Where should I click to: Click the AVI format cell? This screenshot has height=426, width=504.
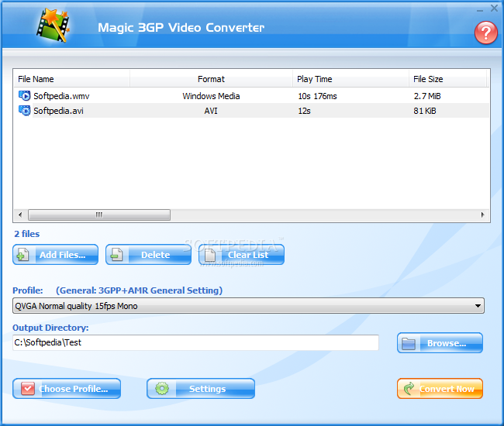click(x=211, y=111)
